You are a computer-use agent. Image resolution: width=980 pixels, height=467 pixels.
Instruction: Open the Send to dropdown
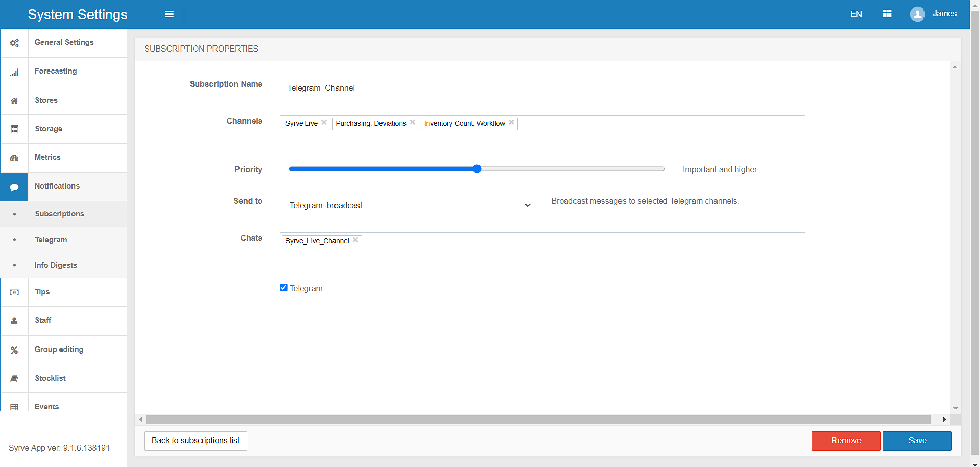point(407,205)
